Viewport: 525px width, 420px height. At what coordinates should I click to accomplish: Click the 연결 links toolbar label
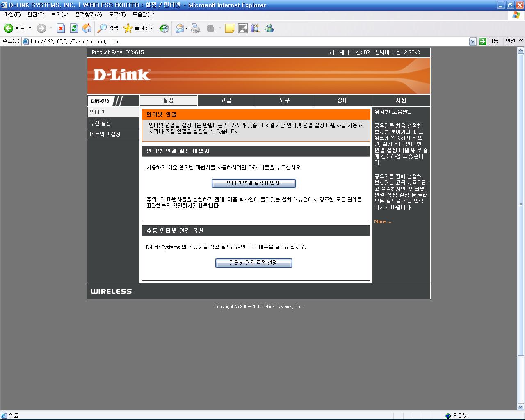pyautogui.click(x=510, y=41)
